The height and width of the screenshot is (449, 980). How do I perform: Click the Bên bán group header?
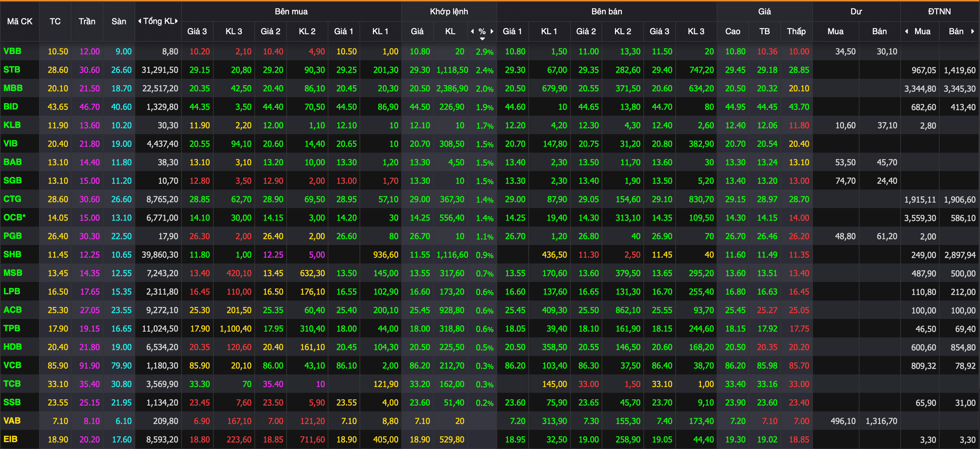pos(607,11)
